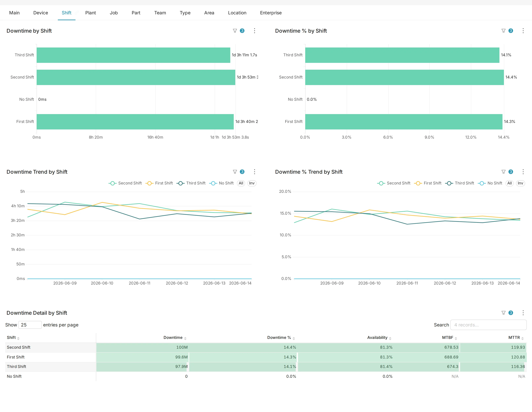This screenshot has height=412, width=532.
Task: Open filter icon on Downtime % by Shift panel
Action: [x=504, y=31]
